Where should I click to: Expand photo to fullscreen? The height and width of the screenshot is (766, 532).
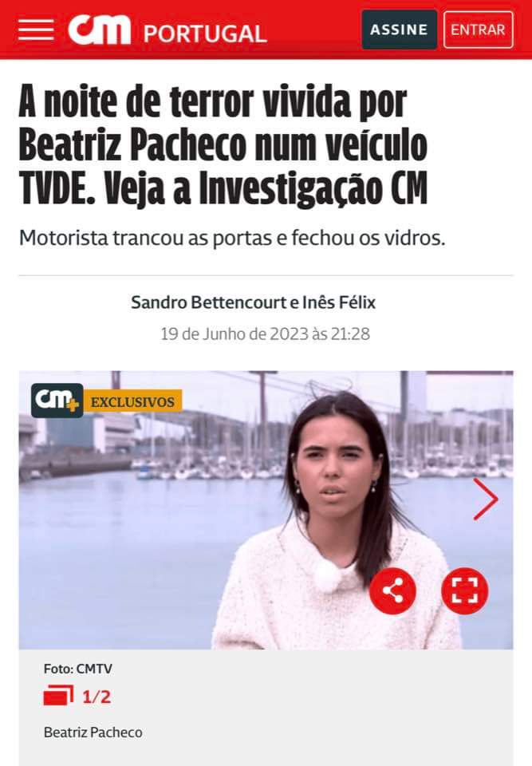[464, 591]
